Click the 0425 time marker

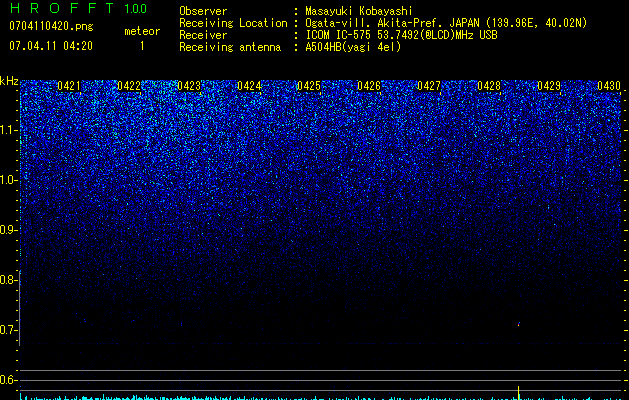308,86
